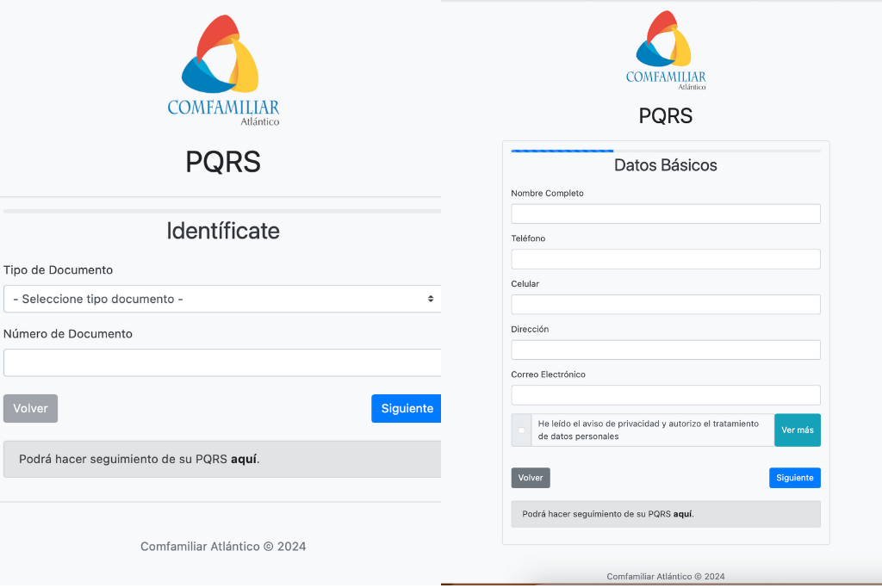
Task: Click the Comfamiliar logo above the Identifícate form
Action: [x=223, y=71]
